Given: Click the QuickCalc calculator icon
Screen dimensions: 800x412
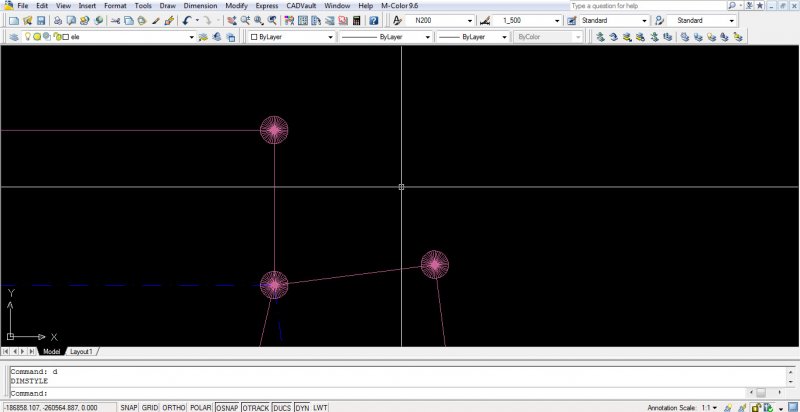Looking at the screenshot, I should click(356, 20).
